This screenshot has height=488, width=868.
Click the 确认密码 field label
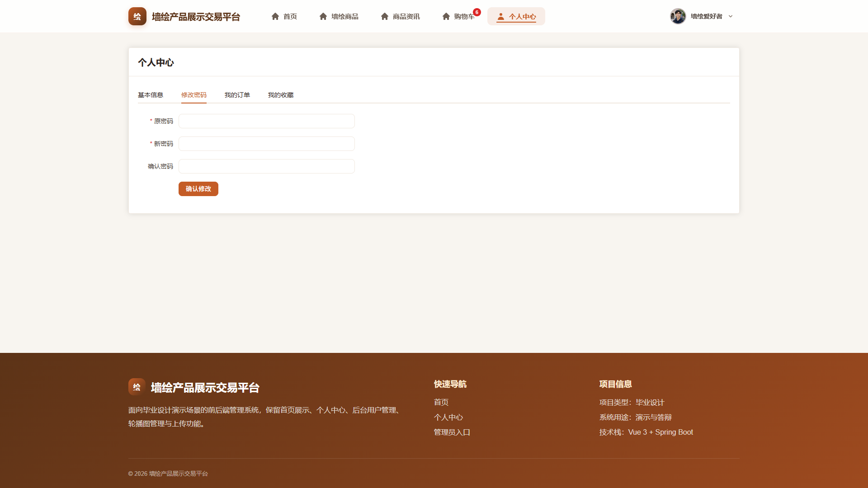pos(160,166)
